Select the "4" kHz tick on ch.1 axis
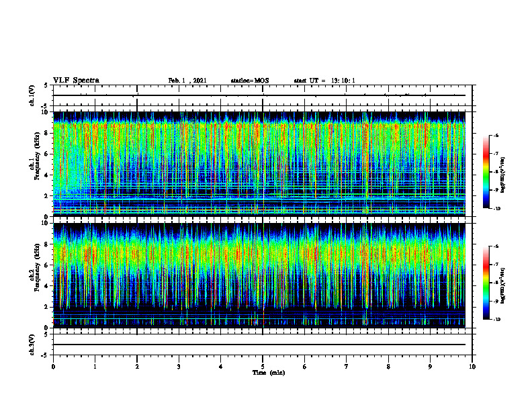This screenshot has width=532, height=411. tap(47, 175)
